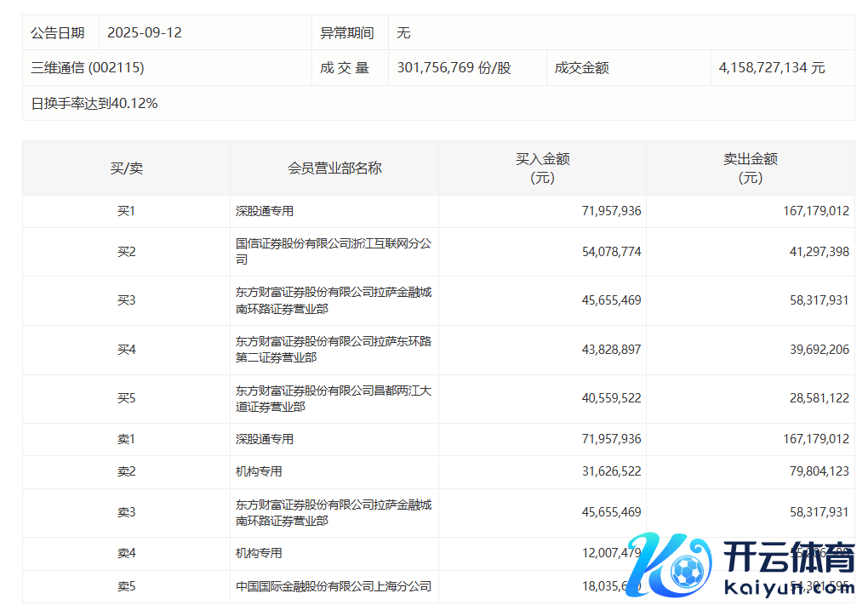Screen dimensions: 868x616
Task: Click the 买/卖 column header
Action: [126, 168]
